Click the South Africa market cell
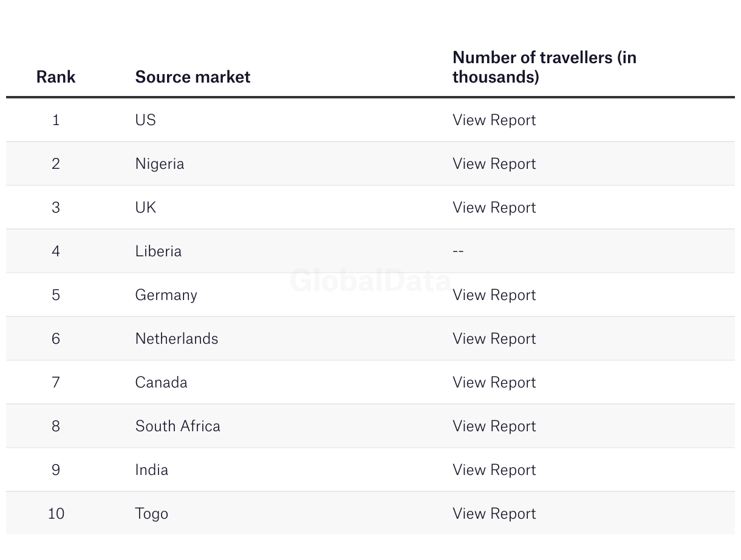This screenshot has height=560, width=741. pos(177,426)
